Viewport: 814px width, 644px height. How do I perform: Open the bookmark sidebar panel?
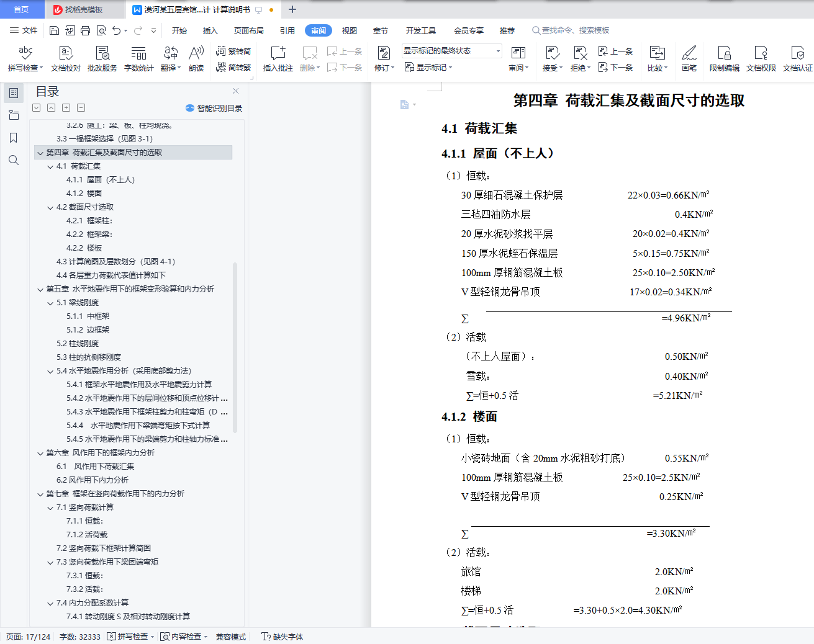(x=14, y=138)
